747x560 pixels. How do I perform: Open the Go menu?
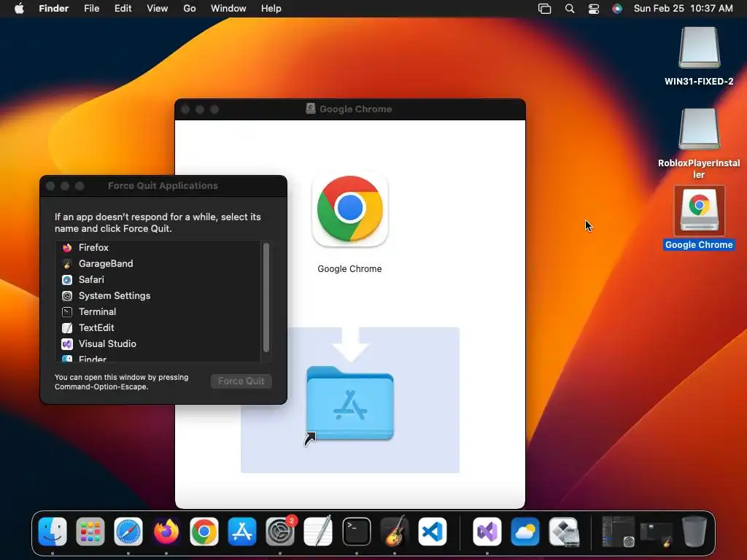click(x=190, y=9)
